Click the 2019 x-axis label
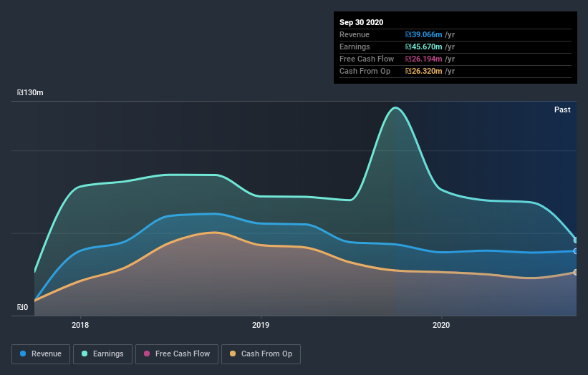The height and width of the screenshot is (375, 588). (261, 325)
